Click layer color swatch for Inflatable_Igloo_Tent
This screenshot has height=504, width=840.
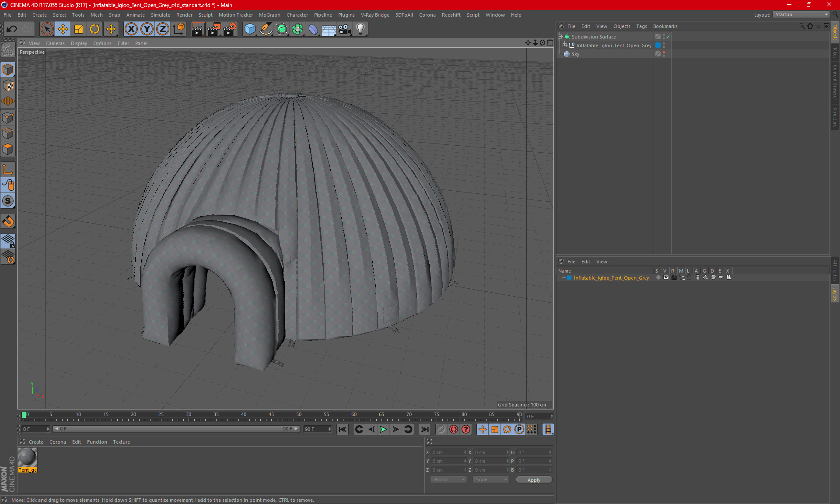tap(569, 278)
